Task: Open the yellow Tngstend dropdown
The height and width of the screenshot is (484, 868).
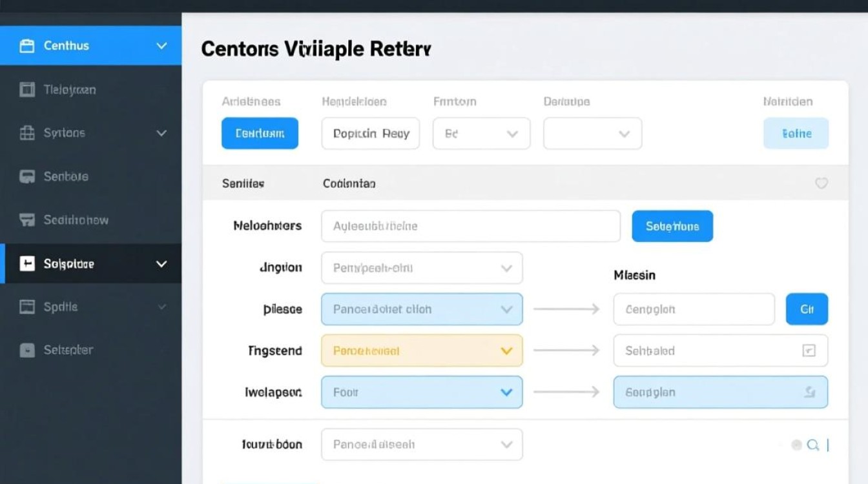Action: click(x=422, y=350)
